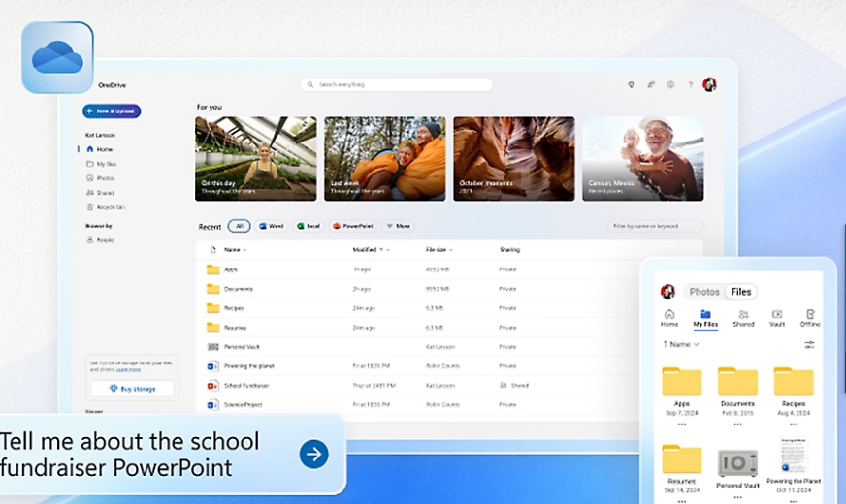Open the Name sort dropdown in mobile panel
The image size is (846, 504).
[680, 344]
